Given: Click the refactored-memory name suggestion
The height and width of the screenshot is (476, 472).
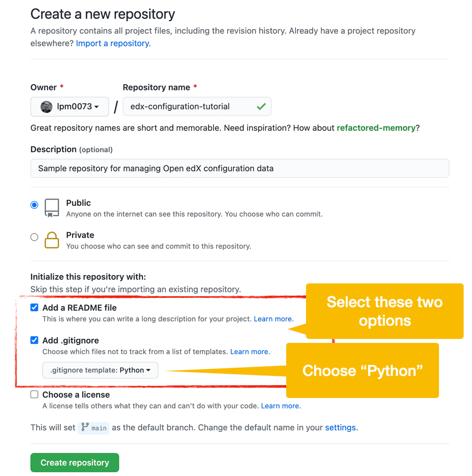Looking at the screenshot, I should click(x=376, y=128).
